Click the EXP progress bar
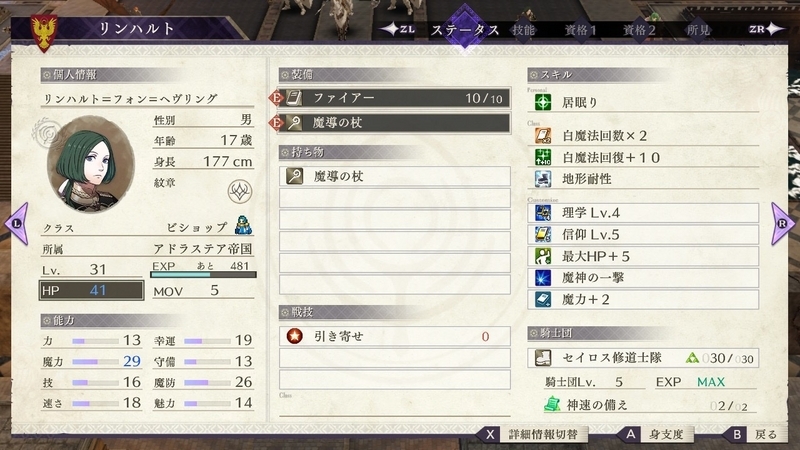Image resolution: width=800 pixels, height=450 pixels. (203, 274)
